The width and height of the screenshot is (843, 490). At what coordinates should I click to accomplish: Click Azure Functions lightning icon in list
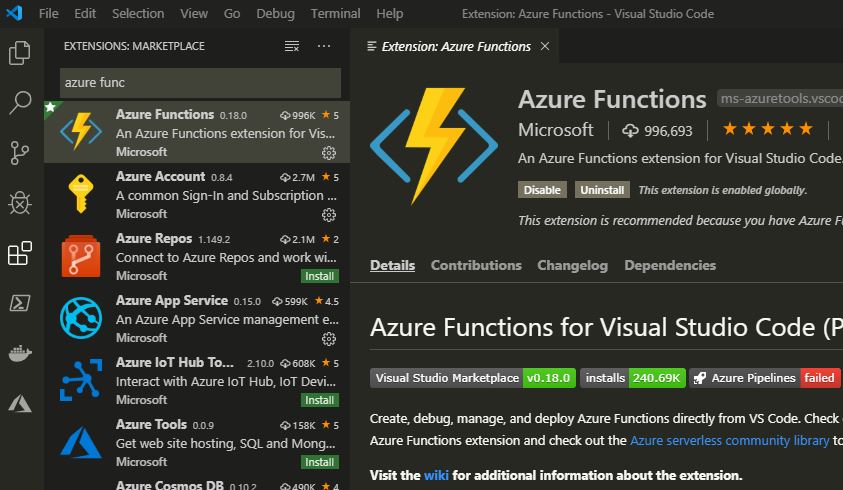[81, 131]
